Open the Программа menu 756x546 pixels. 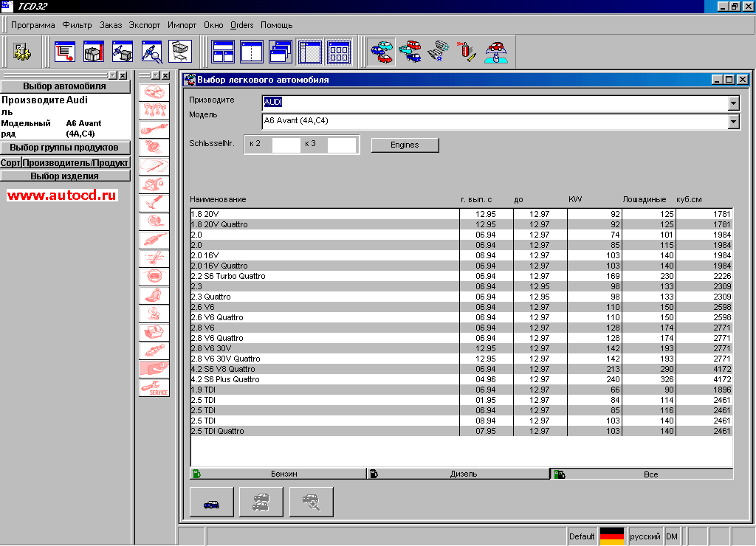pos(32,25)
